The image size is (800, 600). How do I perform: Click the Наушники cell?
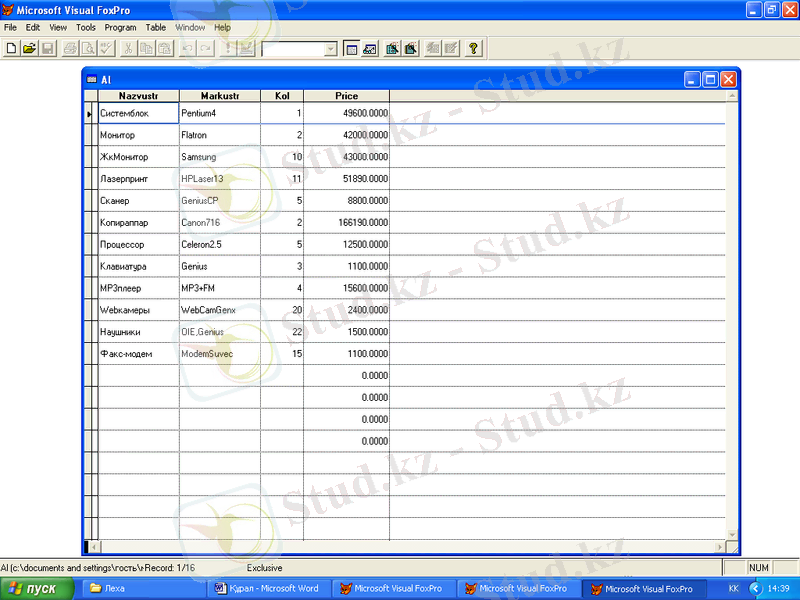pos(138,332)
